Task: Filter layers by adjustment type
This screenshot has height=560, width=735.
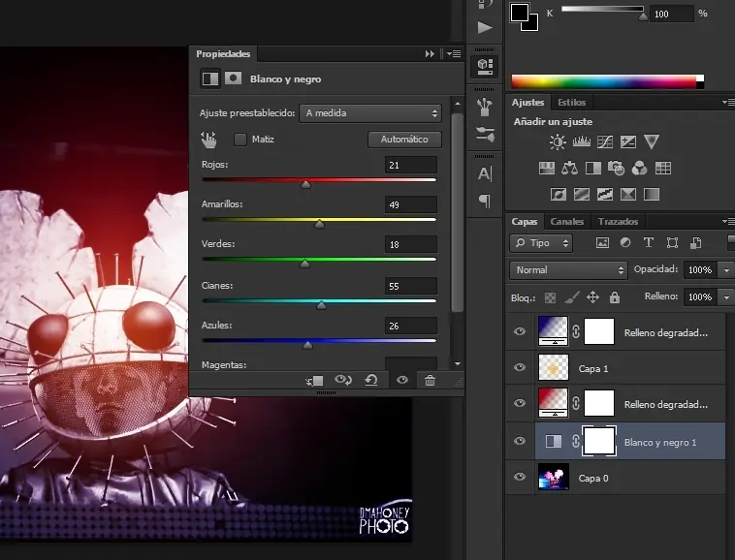Action: (625, 242)
